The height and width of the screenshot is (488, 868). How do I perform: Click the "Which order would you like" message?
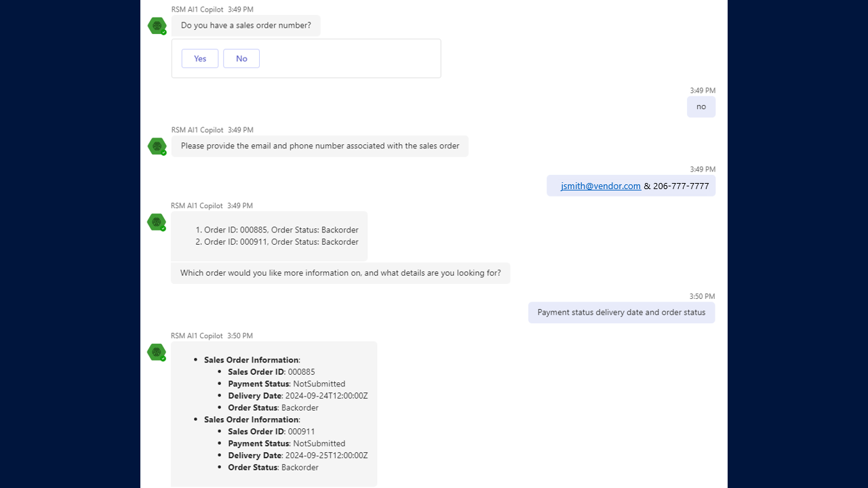coord(340,273)
